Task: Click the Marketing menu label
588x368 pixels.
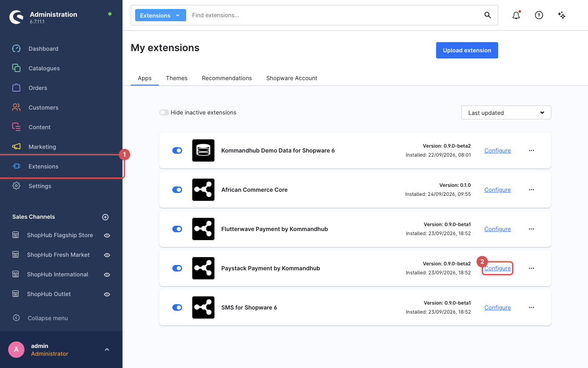Action: click(x=42, y=147)
